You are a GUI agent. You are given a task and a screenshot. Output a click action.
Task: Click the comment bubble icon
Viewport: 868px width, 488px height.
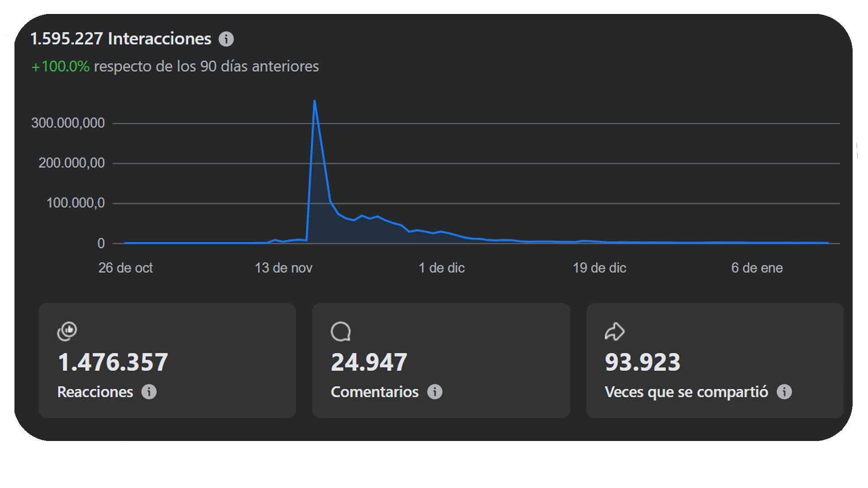341,331
